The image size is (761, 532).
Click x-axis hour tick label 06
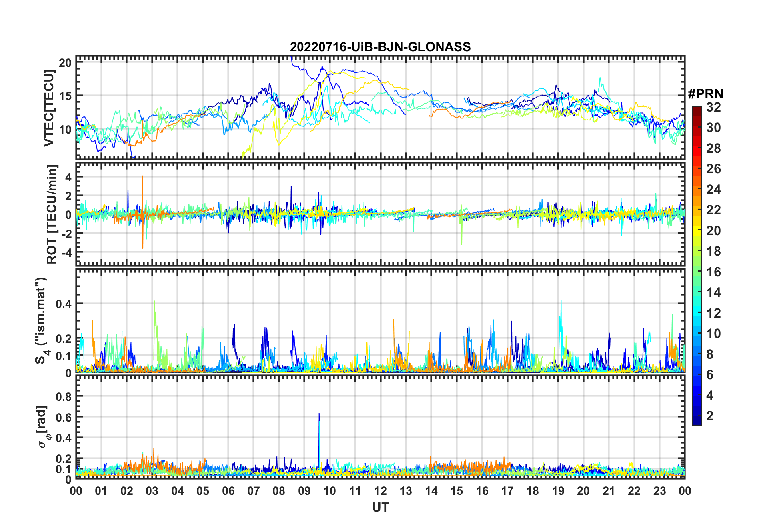[x=228, y=491]
